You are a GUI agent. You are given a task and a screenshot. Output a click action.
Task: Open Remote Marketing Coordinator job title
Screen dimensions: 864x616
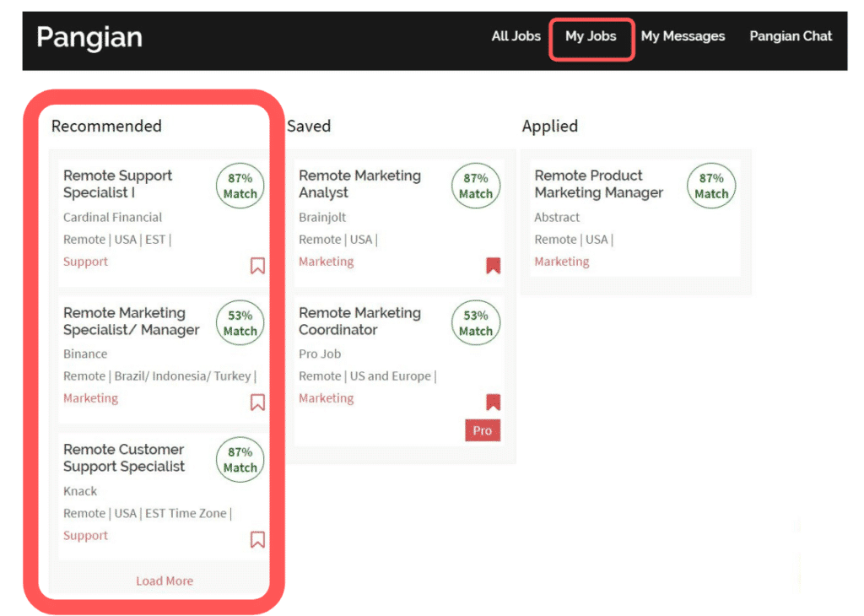pyautogui.click(x=359, y=322)
